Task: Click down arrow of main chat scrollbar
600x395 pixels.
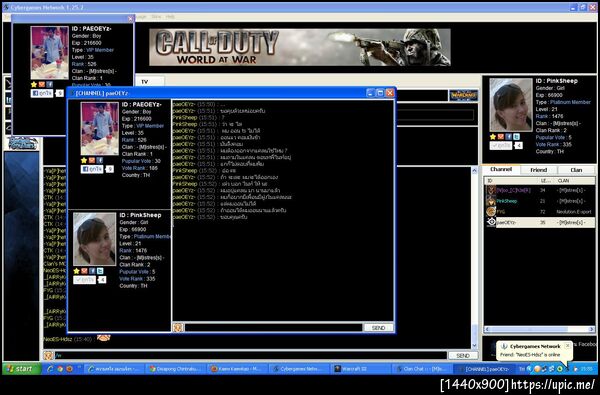Action: (474, 346)
